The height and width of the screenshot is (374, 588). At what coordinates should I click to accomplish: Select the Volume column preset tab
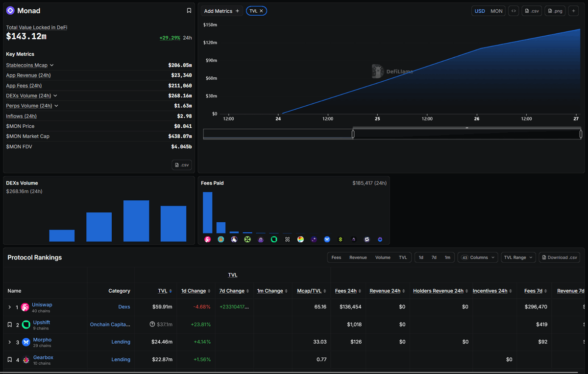(x=383, y=257)
